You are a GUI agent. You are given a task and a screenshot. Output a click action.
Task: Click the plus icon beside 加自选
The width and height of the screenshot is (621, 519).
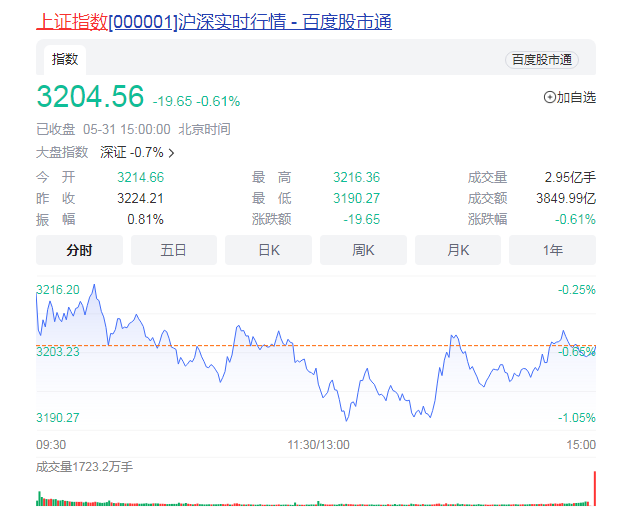549,97
